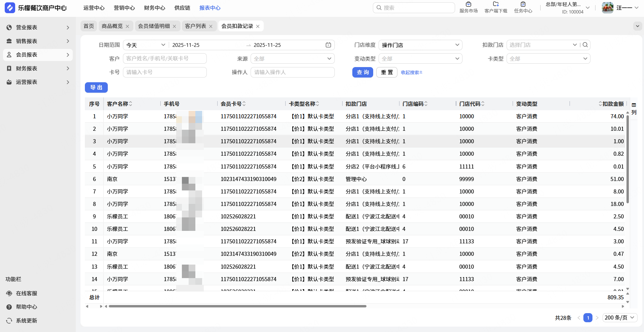Expand the 变动类型 dropdown
644x332 pixels.
420,59
